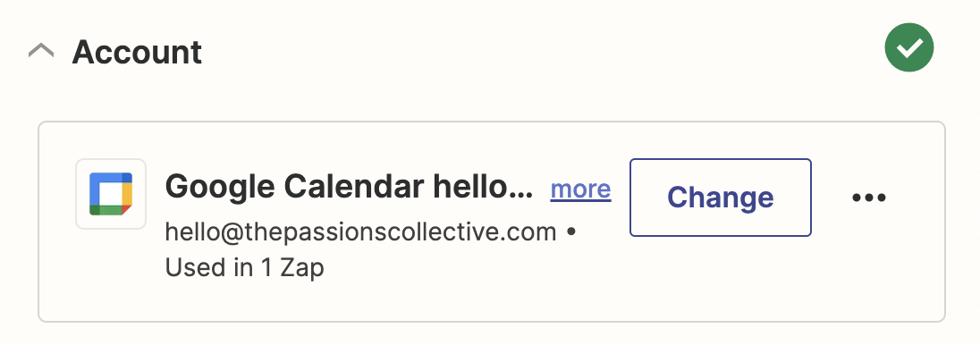
Task: Select the connected account card
Action: tap(491, 222)
